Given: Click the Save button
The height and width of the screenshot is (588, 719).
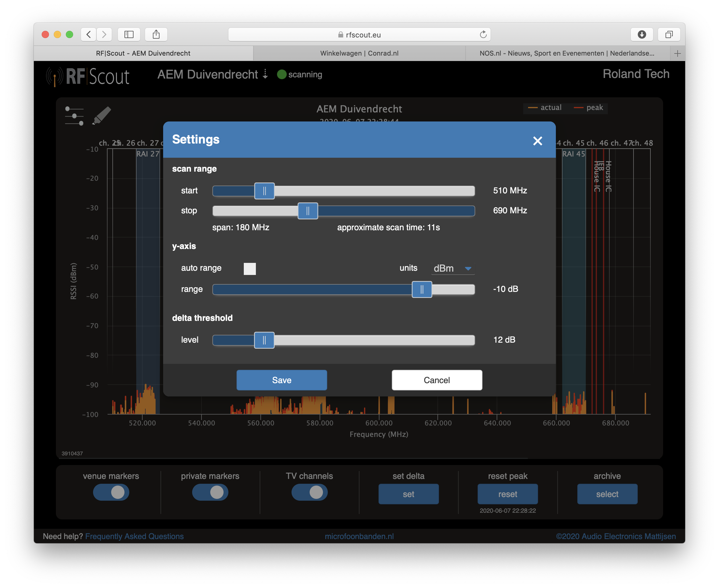Looking at the screenshot, I should pyautogui.click(x=282, y=380).
